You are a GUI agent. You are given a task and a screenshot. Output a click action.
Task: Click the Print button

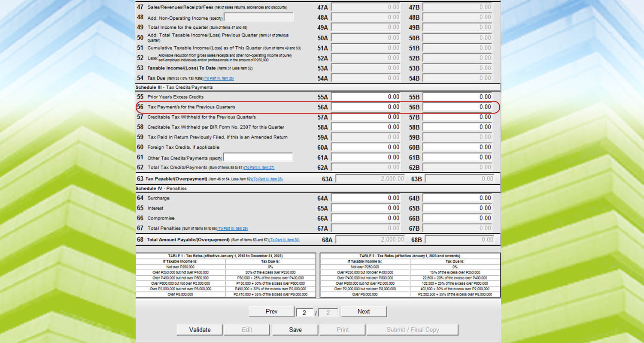[342, 330]
